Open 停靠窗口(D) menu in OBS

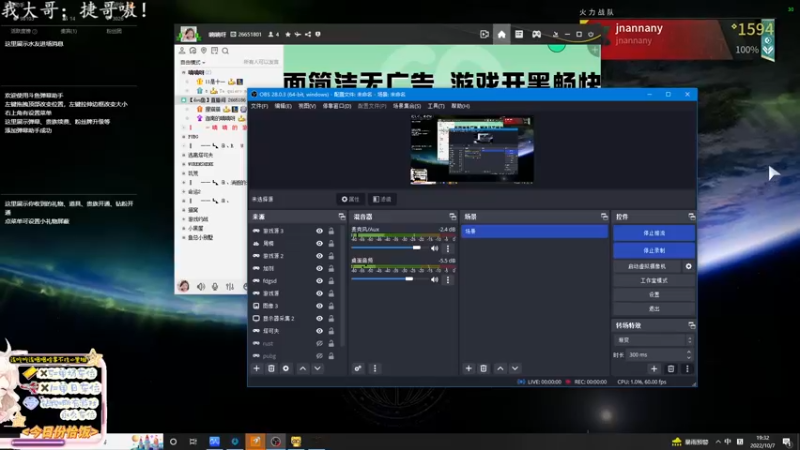coord(337,106)
